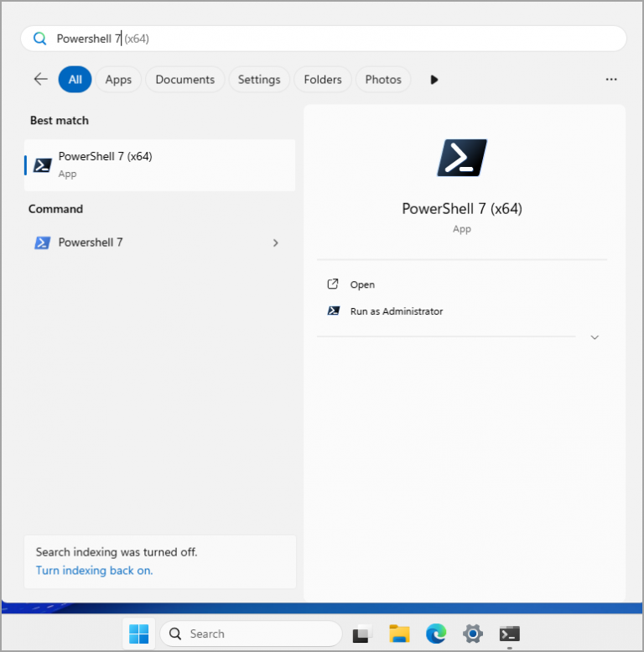
Task: Click the PowerShell 7 (x64) title in details pane
Action: tap(462, 209)
